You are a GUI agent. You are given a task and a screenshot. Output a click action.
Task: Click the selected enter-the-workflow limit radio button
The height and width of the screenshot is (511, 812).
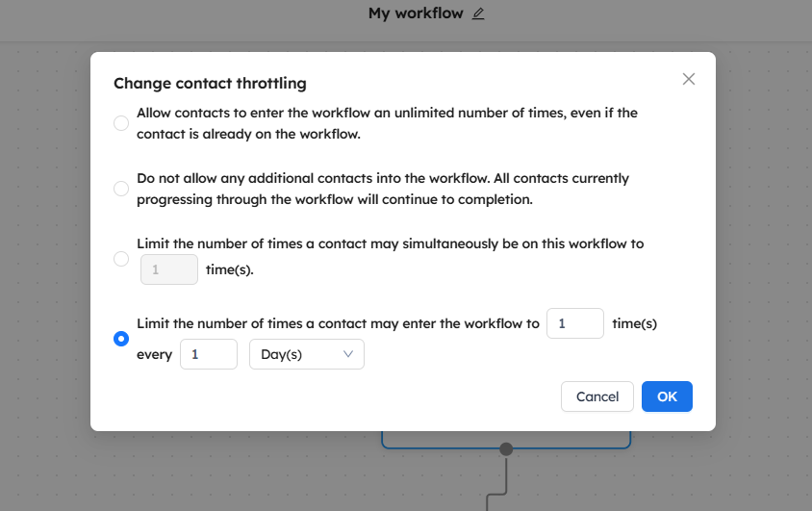tap(121, 339)
